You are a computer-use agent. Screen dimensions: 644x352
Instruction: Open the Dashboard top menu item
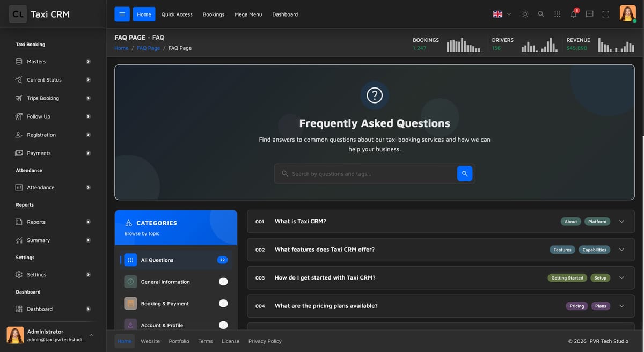tap(285, 14)
